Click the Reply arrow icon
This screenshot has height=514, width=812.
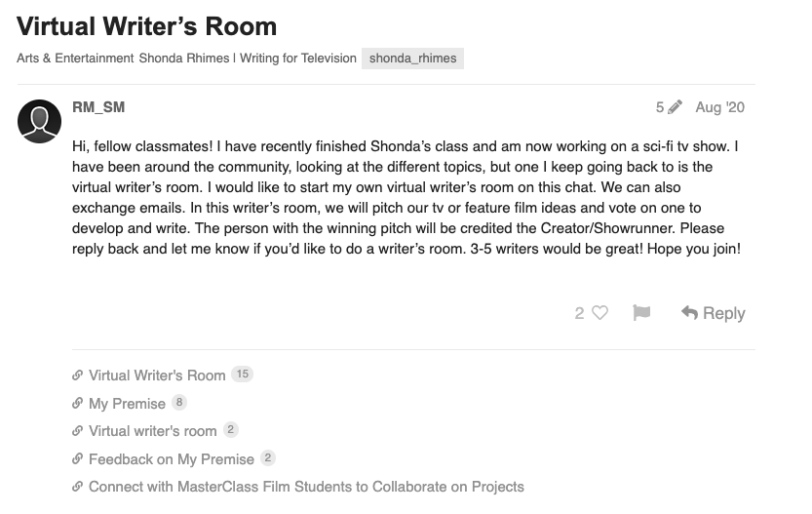[689, 313]
